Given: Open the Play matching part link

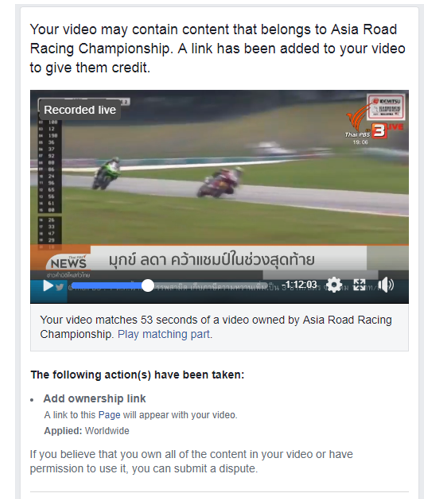Looking at the screenshot, I should click(x=165, y=334).
